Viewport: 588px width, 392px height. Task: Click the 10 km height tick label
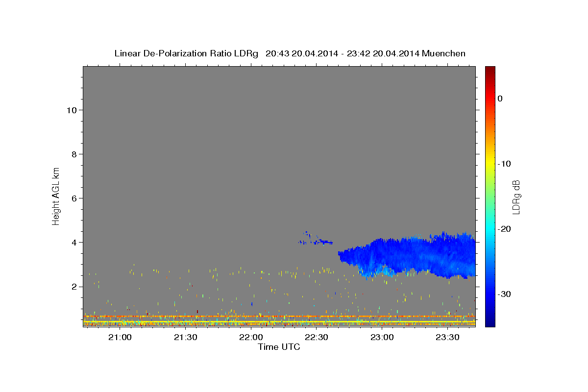[71, 110]
